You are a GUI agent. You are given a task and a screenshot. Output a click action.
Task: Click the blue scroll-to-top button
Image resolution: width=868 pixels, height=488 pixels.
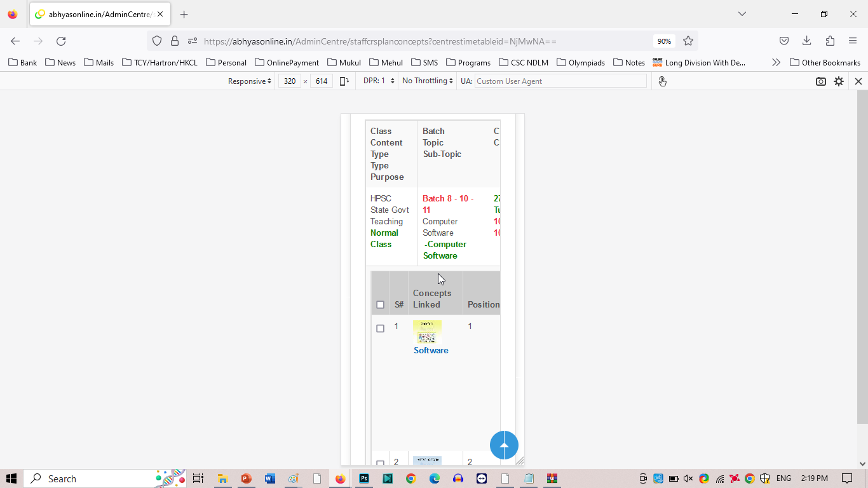click(504, 445)
